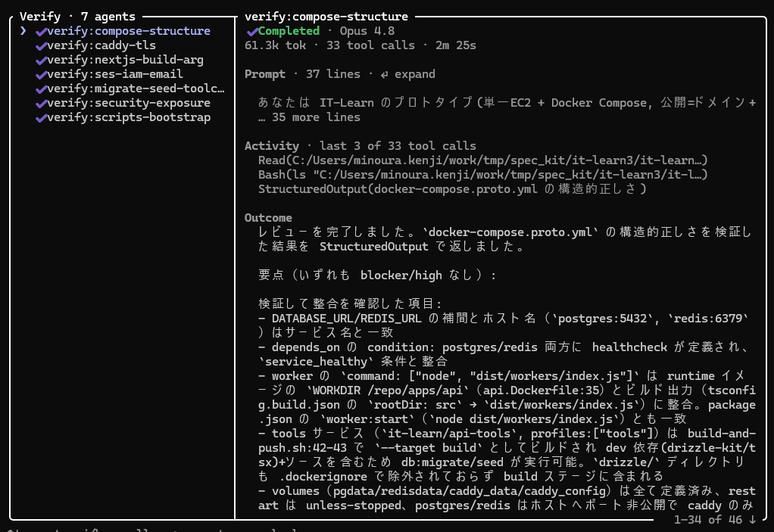Click the worker command bullet line
This screenshot has width=774, height=532.
(x=507, y=397)
